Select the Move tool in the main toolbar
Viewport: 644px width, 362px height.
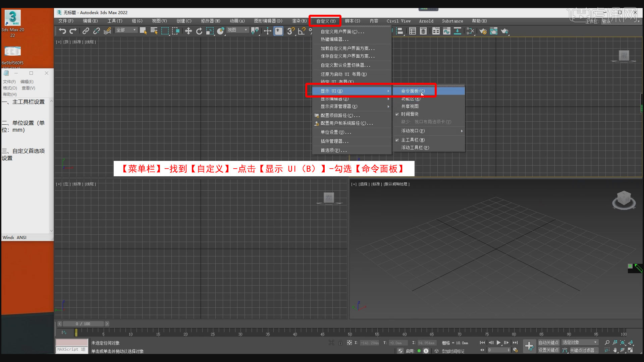coord(189,31)
